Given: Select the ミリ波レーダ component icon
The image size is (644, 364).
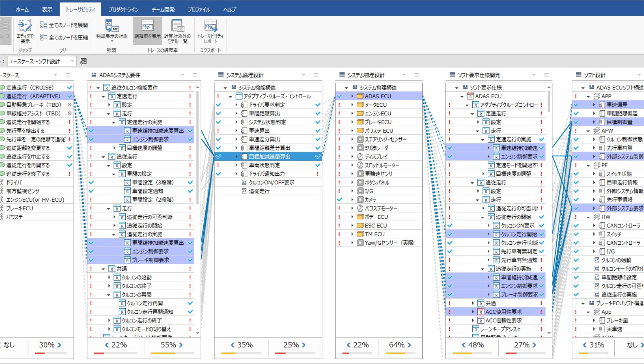Looking at the screenshot, I should click(360, 148).
